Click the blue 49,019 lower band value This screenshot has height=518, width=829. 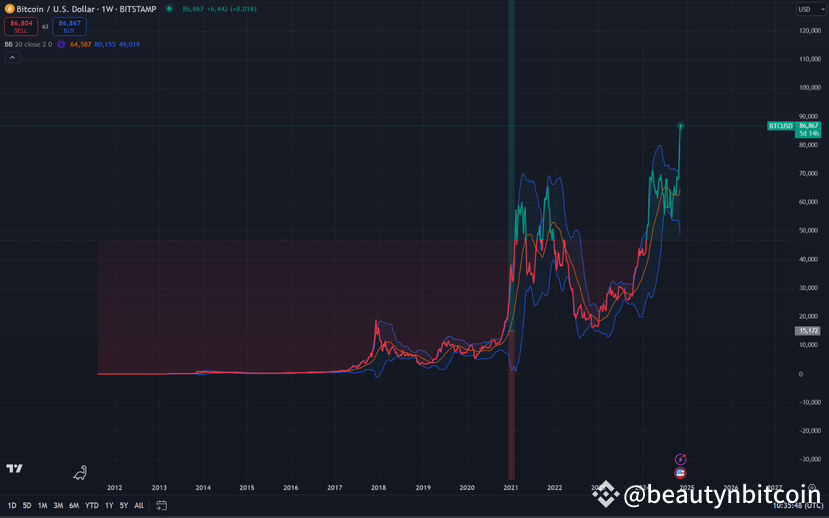coord(129,44)
